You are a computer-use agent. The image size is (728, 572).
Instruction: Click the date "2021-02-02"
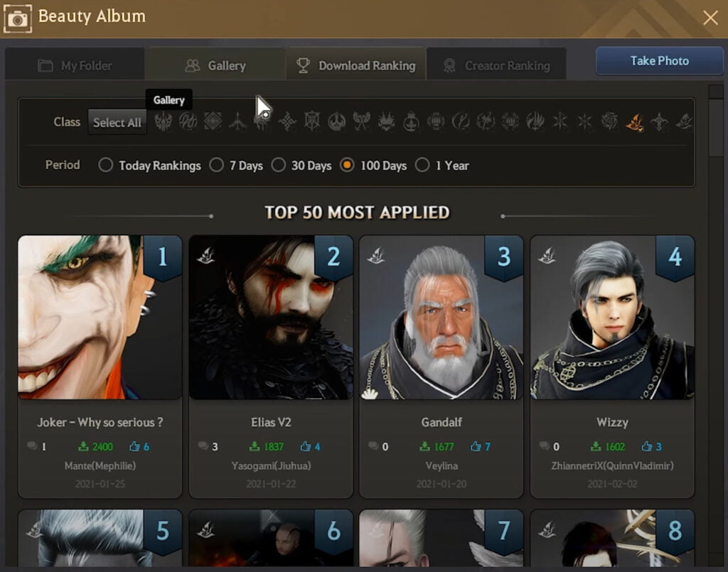pyautogui.click(x=612, y=484)
